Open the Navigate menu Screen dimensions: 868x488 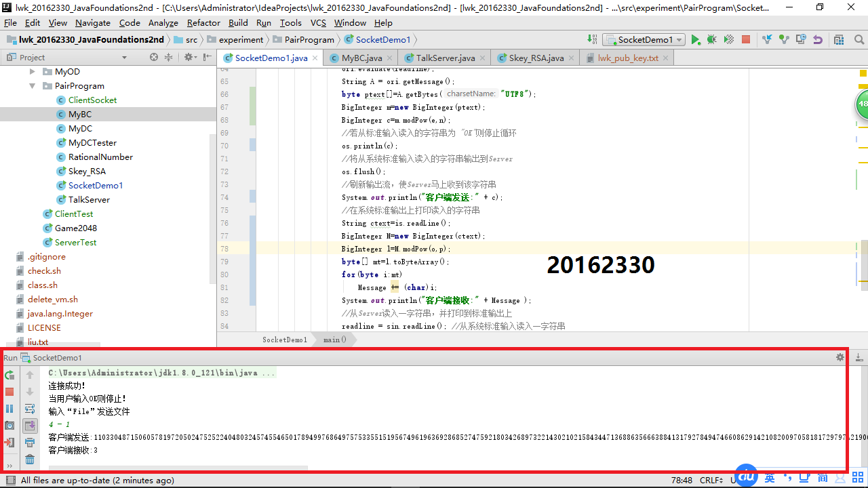coord(93,22)
